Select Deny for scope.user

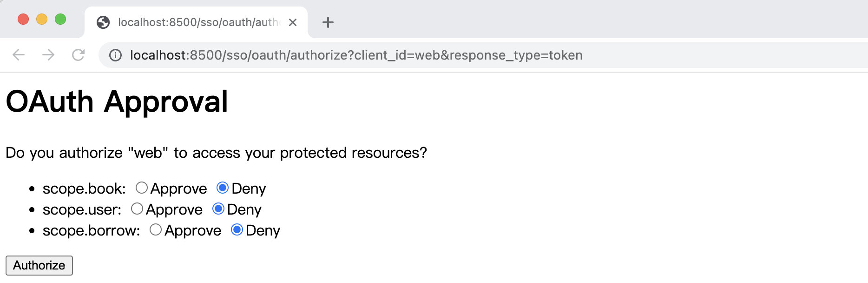(x=218, y=209)
